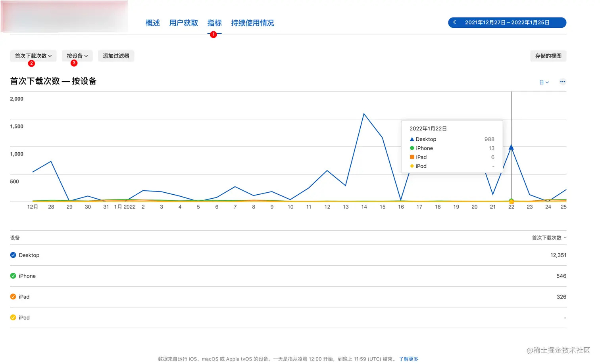The image size is (600, 364).
Task: Click the iPad total 326
Action: tap(561, 297)
